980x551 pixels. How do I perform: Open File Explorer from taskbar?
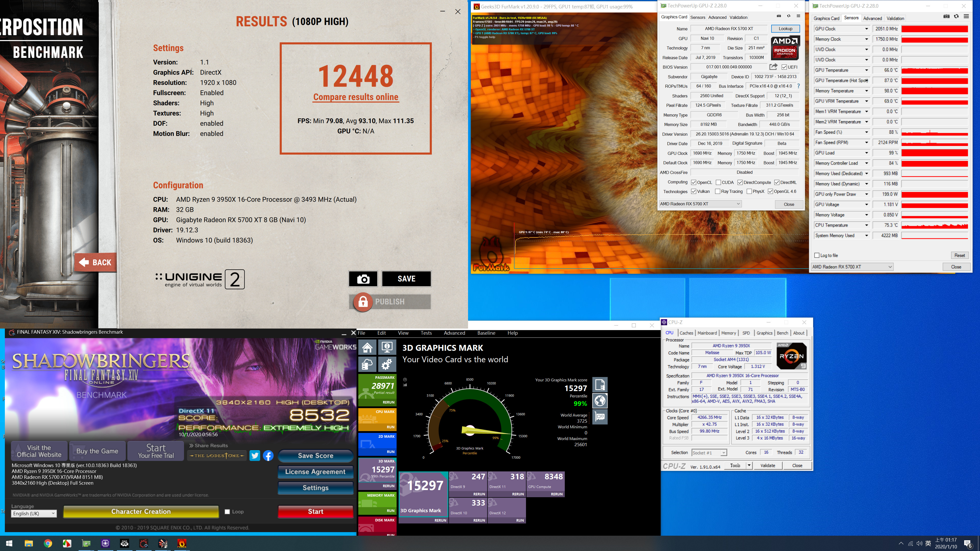coord(29,543)
